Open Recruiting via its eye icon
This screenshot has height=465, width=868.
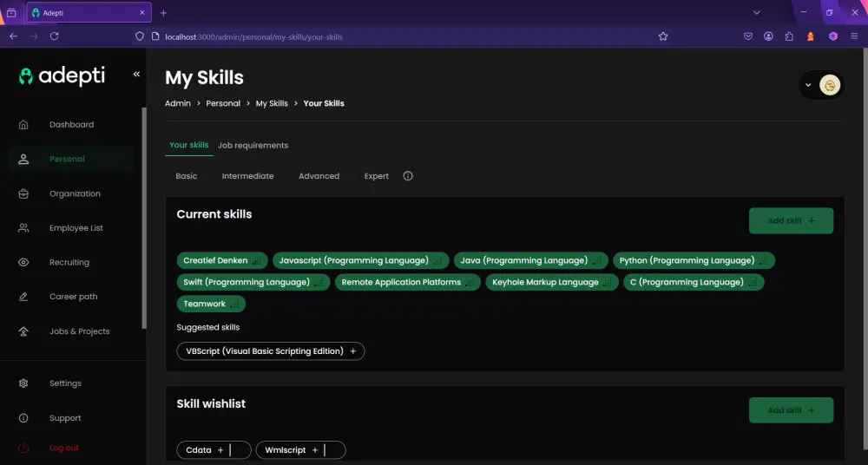[x=23, y=262]
